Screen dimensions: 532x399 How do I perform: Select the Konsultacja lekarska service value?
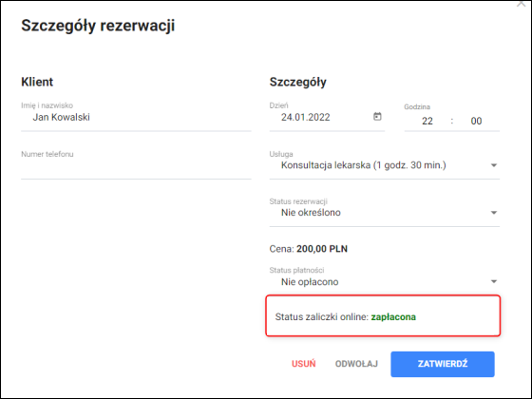click(363, 165)
